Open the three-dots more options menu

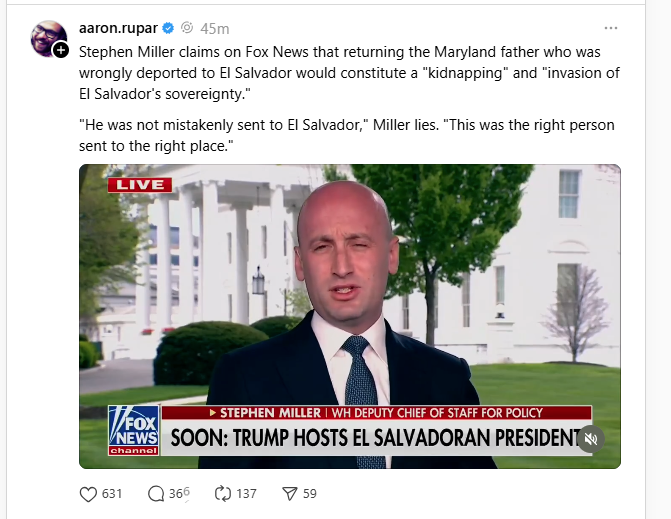click(x=611, y=28)
